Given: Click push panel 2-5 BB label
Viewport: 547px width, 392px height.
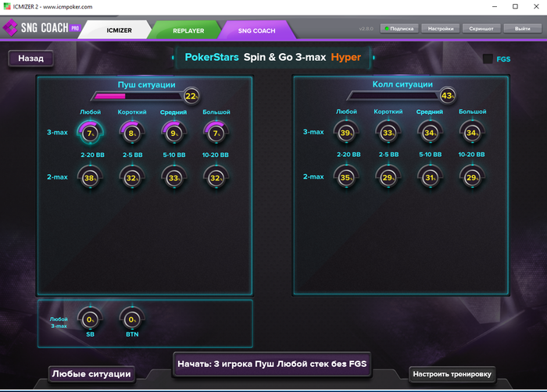Looking at the screenshot, I should click(133, 155).
